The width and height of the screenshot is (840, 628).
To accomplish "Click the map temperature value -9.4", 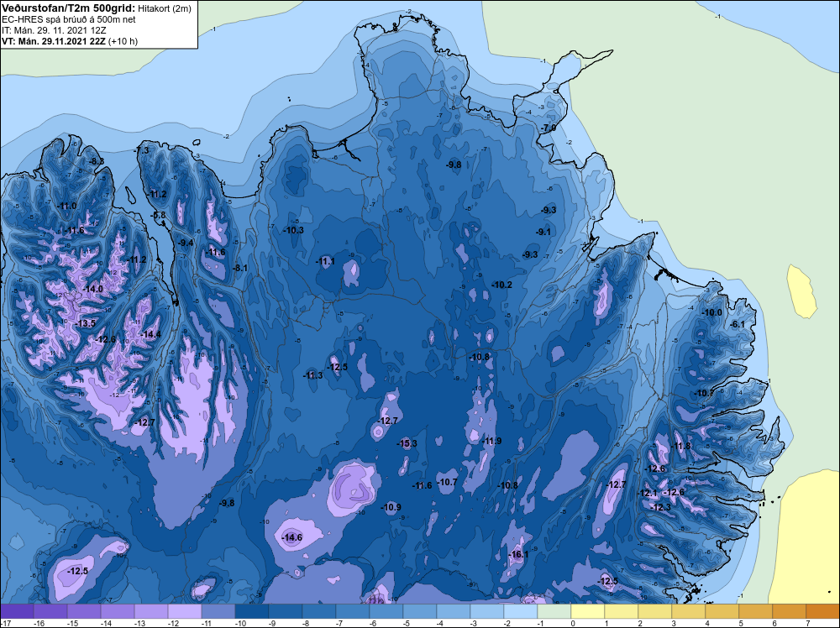I will point(186,243).
